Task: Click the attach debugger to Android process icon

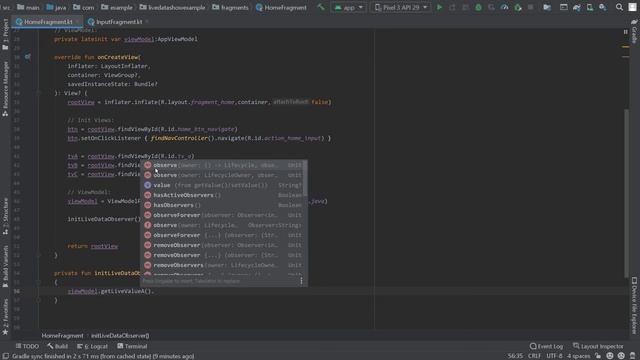Action: click(518, 7)
